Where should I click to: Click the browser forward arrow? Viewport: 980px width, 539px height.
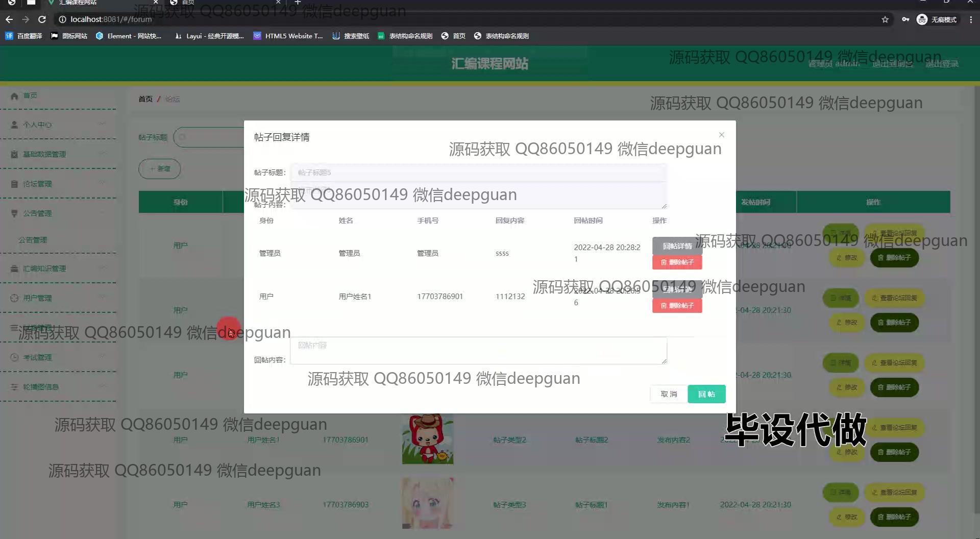[x=26, y=19]
